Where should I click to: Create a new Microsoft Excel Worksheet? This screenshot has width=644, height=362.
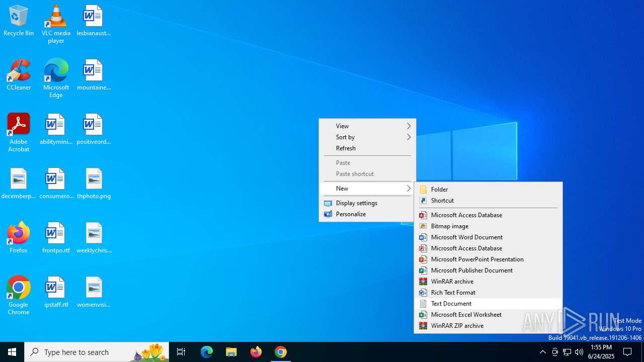click(488, 315)
